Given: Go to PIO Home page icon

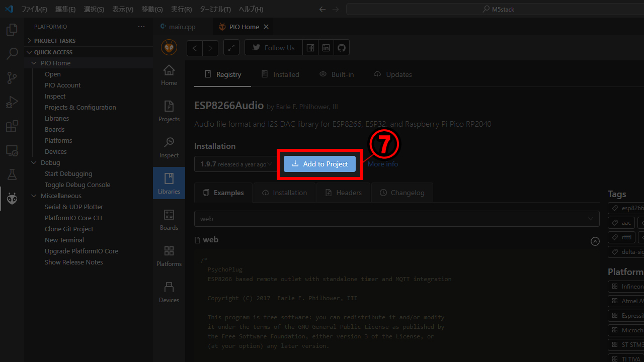Looking at the screenshot, I should point(169,75).
